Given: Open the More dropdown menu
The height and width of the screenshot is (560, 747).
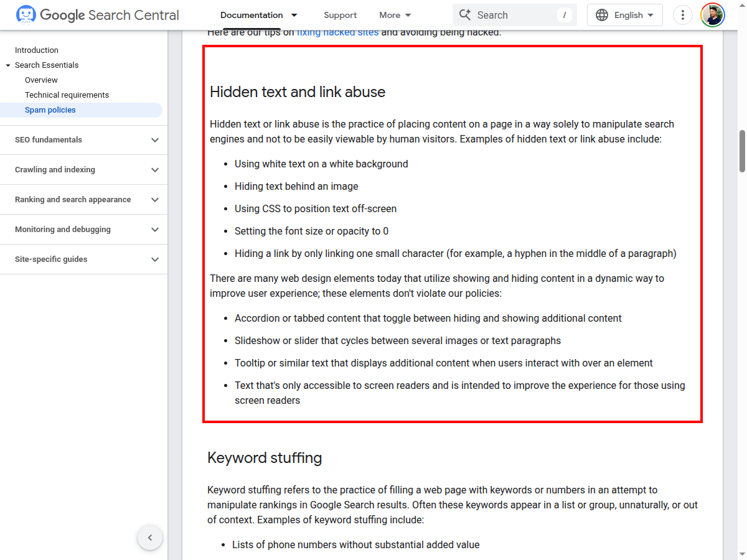Looking at the screenshot, I should coord(395,15).
